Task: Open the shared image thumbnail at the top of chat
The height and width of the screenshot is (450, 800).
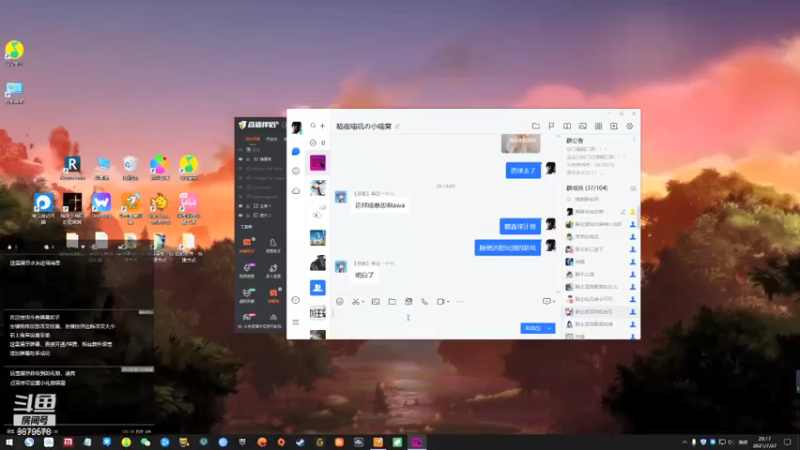Action: 520,143
